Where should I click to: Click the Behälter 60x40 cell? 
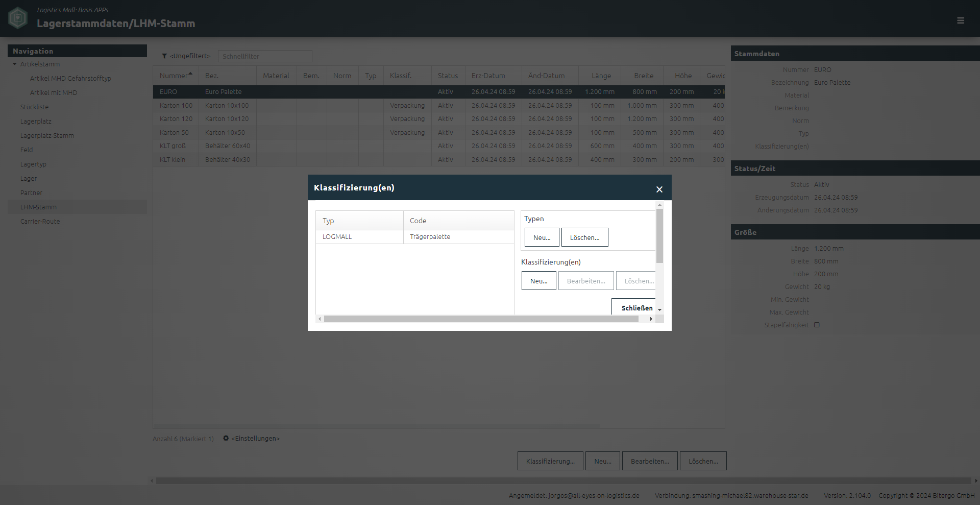click(x=228, y=146)
